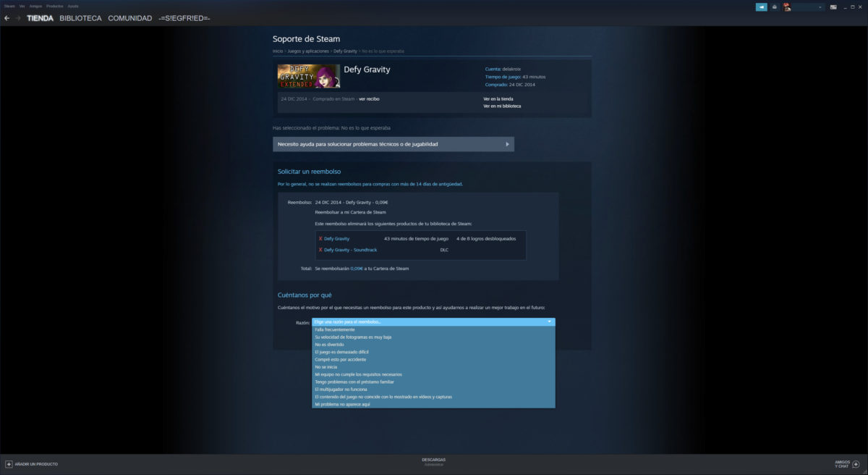Screen dimensions: 868x475
Task: Choose 'No es divertido' reason
Action: pos(329,345)
